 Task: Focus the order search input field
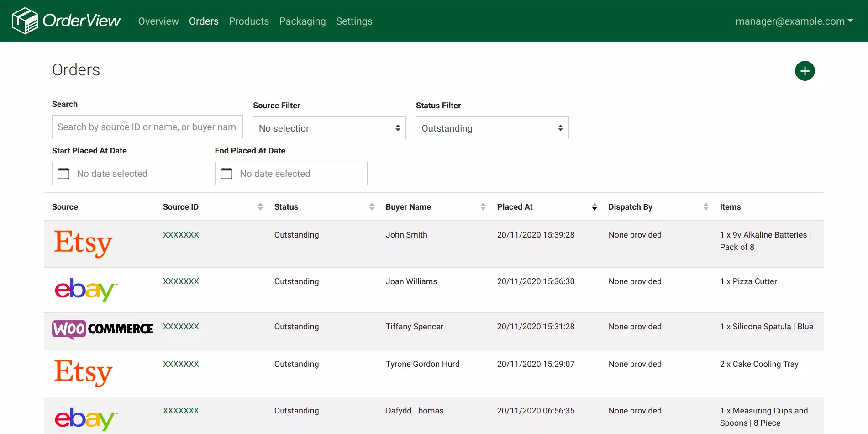(147, 127)
